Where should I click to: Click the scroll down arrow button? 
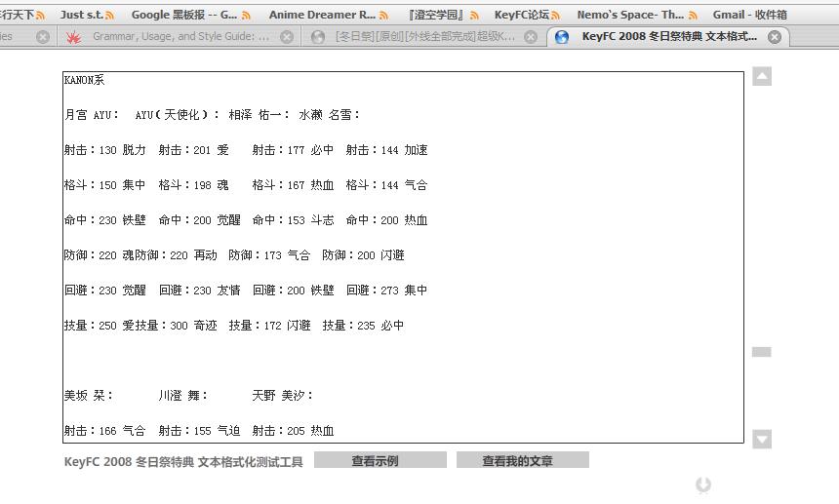pos(762,440)
